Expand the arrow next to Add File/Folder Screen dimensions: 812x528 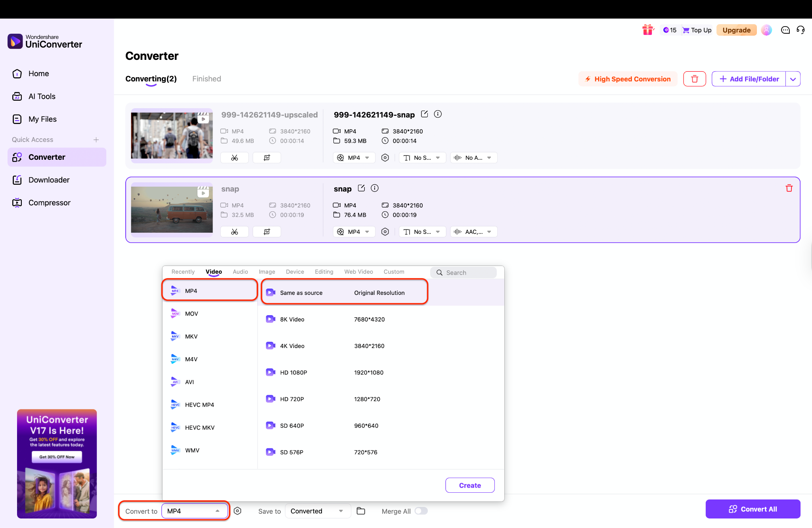click(x=793, y=79)
